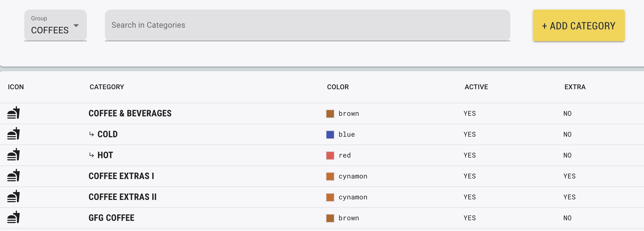Viewport: 644px width, 231px height.
Task: Click the Group dropdown arrow caret
Action: point(76,26)
